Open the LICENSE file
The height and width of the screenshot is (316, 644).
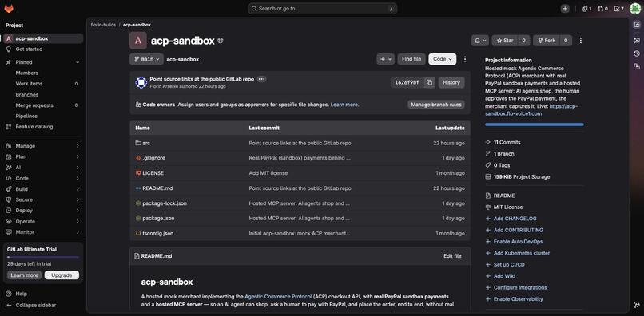[153, 173]
